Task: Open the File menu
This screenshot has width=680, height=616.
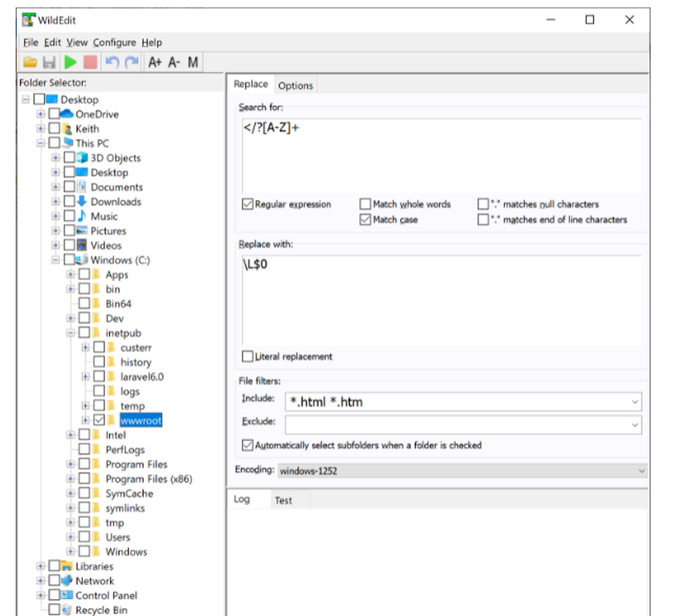Action: 31,42
